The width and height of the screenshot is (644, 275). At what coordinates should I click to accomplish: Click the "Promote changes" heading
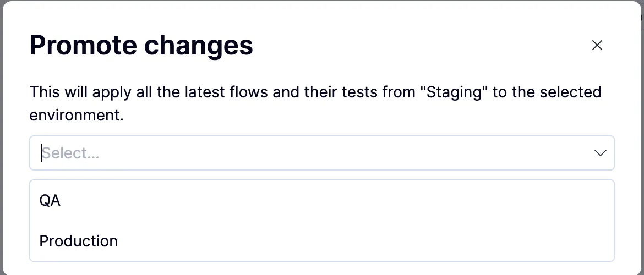point(141,45)
